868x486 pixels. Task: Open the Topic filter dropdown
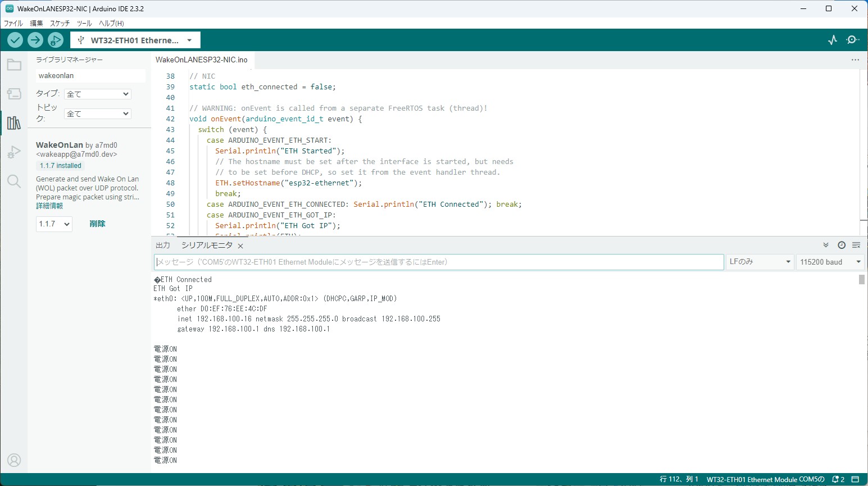point(98,113)
